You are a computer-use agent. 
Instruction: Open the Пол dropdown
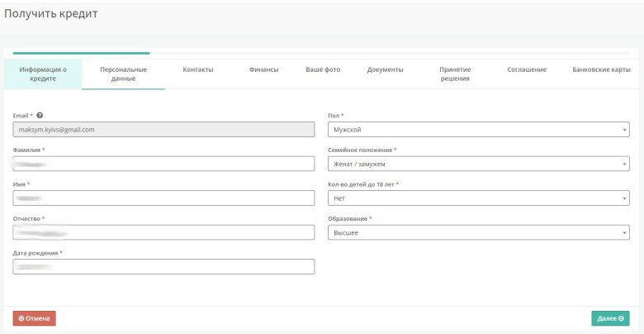tap(479, 130)
